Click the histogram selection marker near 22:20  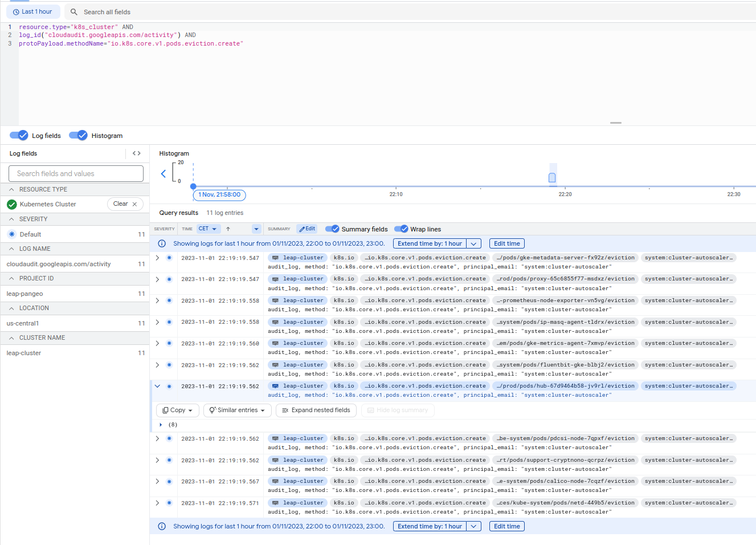click(552, 177)
